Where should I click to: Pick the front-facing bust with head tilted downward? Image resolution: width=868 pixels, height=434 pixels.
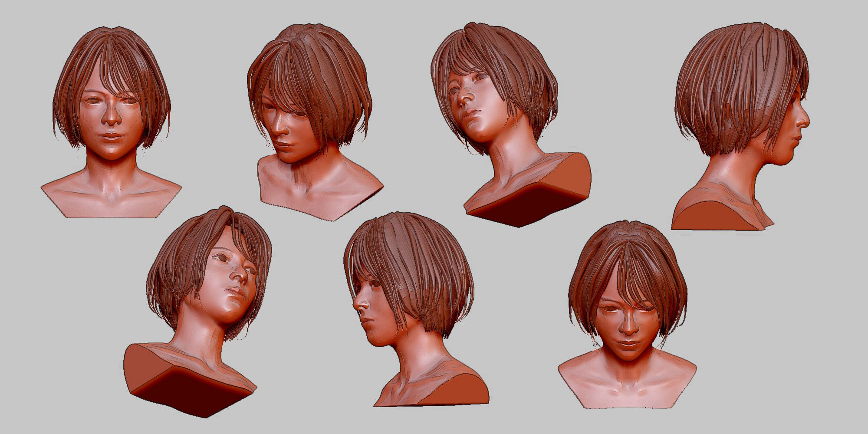click(628, 315)
